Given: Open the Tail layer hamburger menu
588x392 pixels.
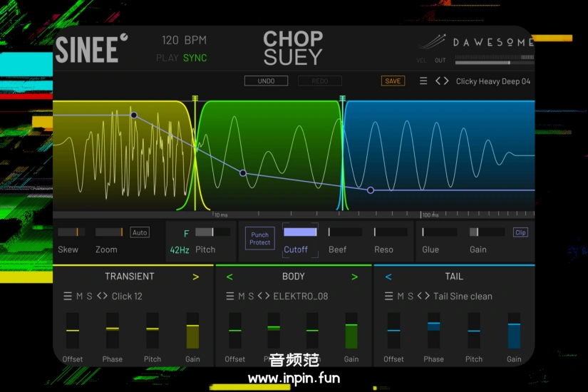Looking at the screenshot, I should [x=388, y=296].
